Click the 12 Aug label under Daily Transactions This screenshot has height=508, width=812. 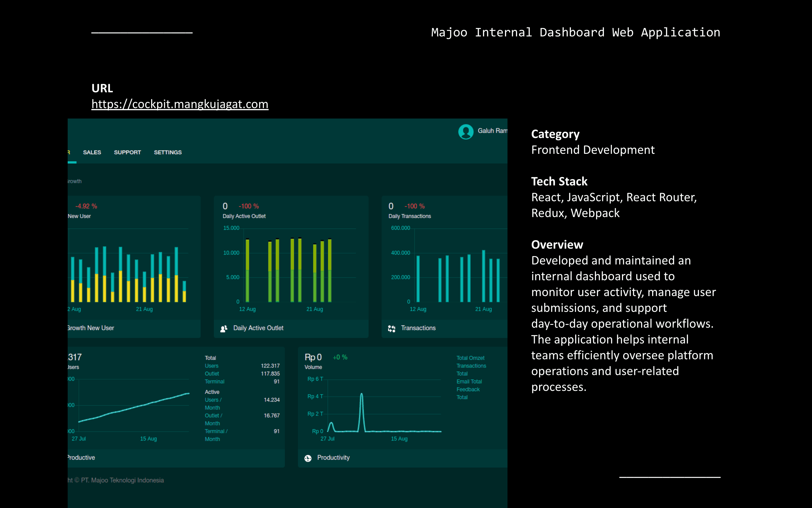pyautogui.click(x=418, y=309)
